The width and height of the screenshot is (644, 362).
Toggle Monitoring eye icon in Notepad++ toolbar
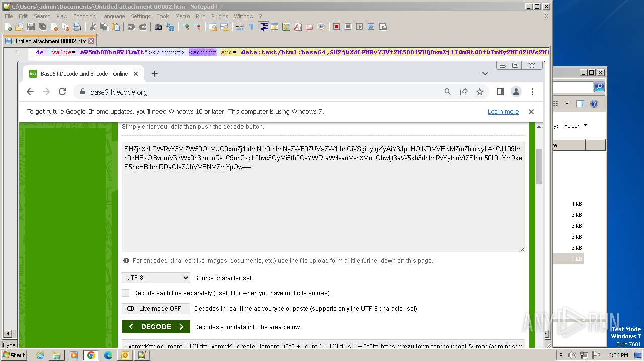[320, 27]
